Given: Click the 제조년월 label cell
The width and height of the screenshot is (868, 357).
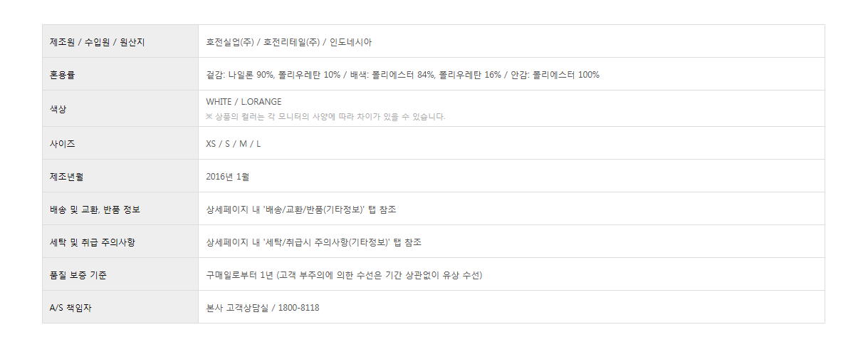Looking at the screenshot, I should [x=67, y=177].
